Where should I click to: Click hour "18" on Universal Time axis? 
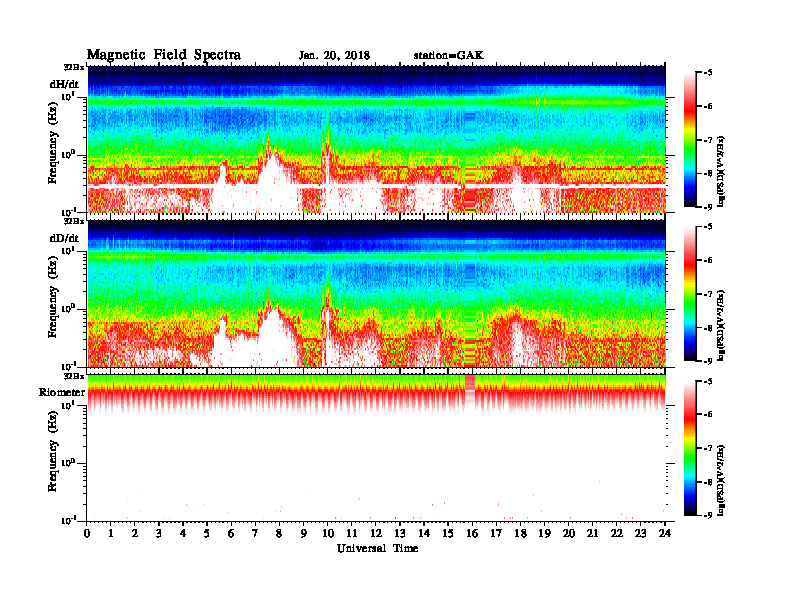[521, 534]
